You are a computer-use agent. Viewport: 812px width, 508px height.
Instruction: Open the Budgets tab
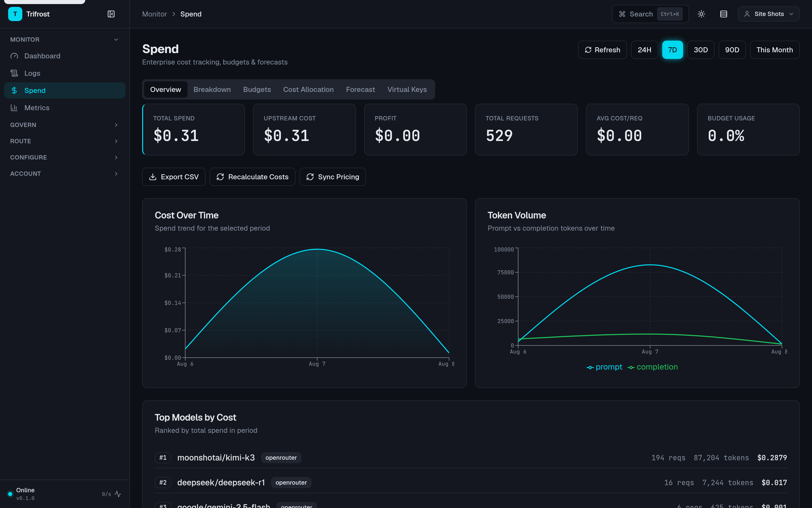(257, 89)
